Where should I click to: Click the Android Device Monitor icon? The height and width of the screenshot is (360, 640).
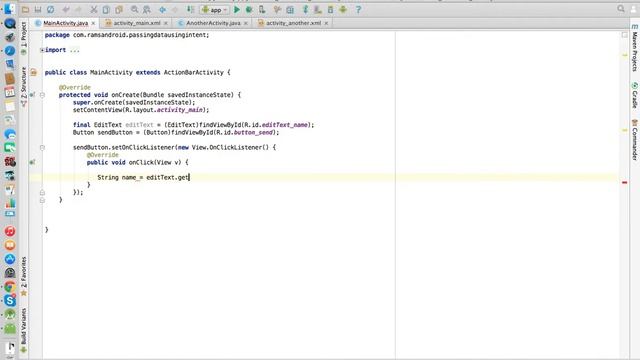[x=343, y=9]
